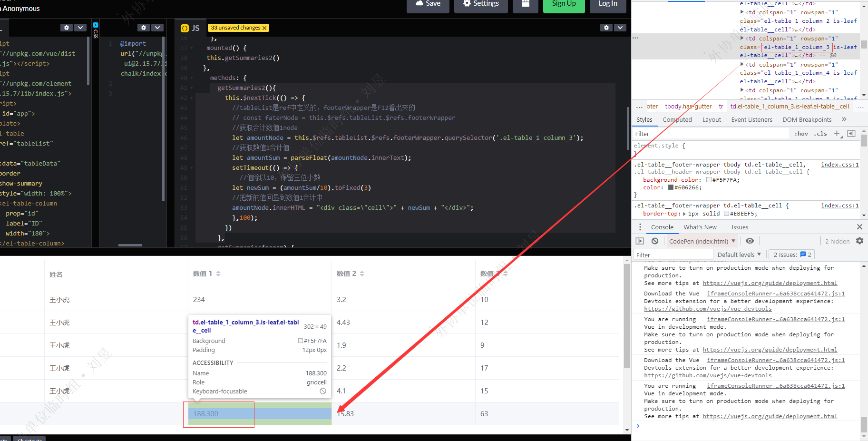Clear the console

pyautogui.click(x=655, y=241)
